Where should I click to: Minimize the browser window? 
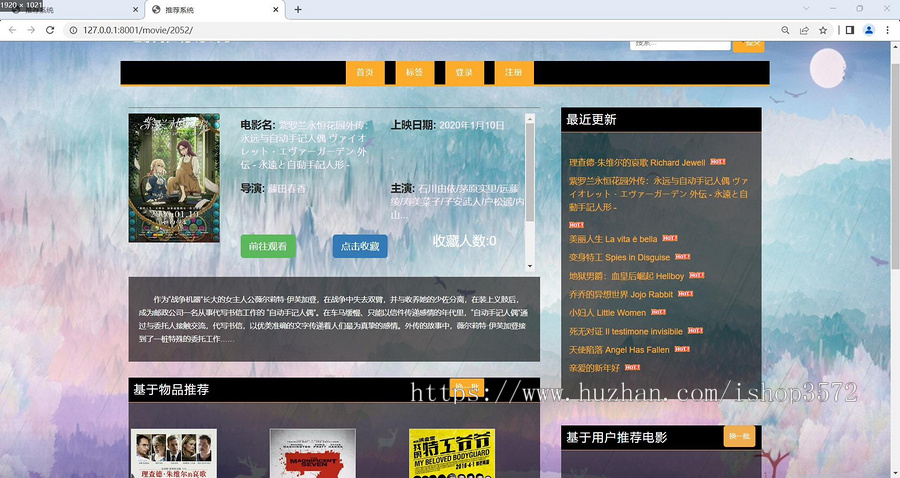point(833,9)
